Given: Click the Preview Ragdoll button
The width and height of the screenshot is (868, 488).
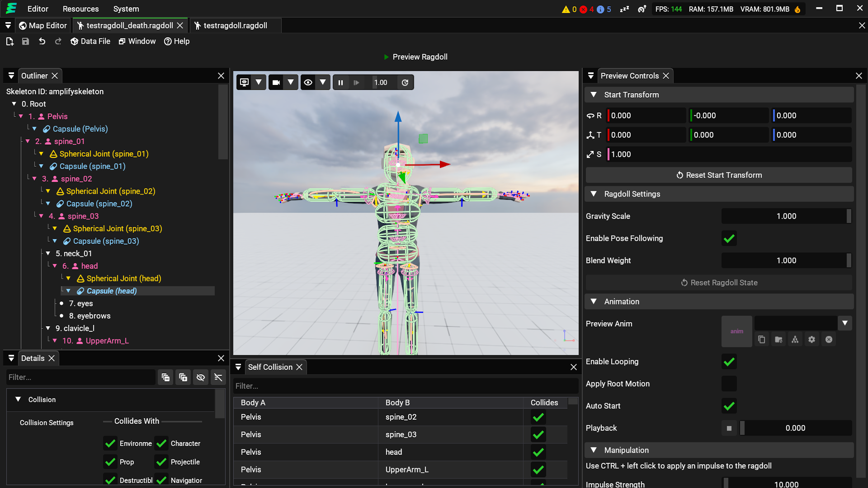Looking at the screenshot, I should (415, 57).
